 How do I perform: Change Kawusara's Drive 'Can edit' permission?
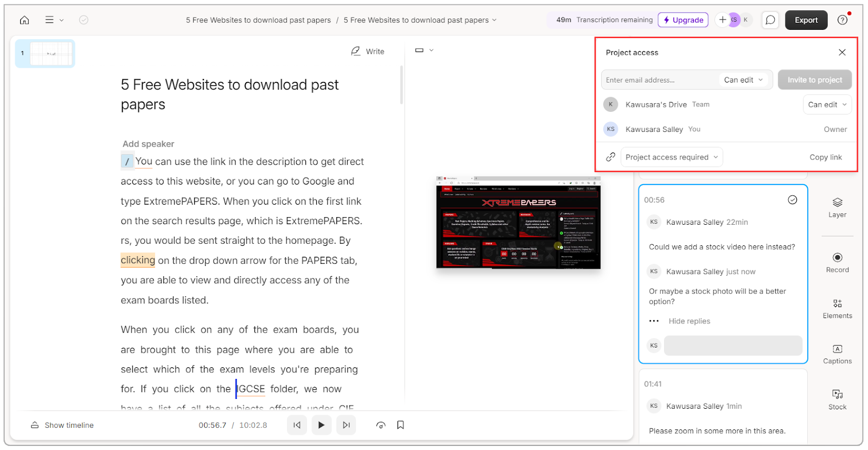pos(827,105)
